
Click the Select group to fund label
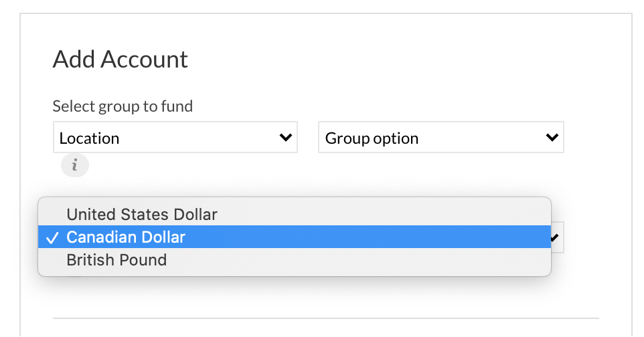tap(123, 106)
